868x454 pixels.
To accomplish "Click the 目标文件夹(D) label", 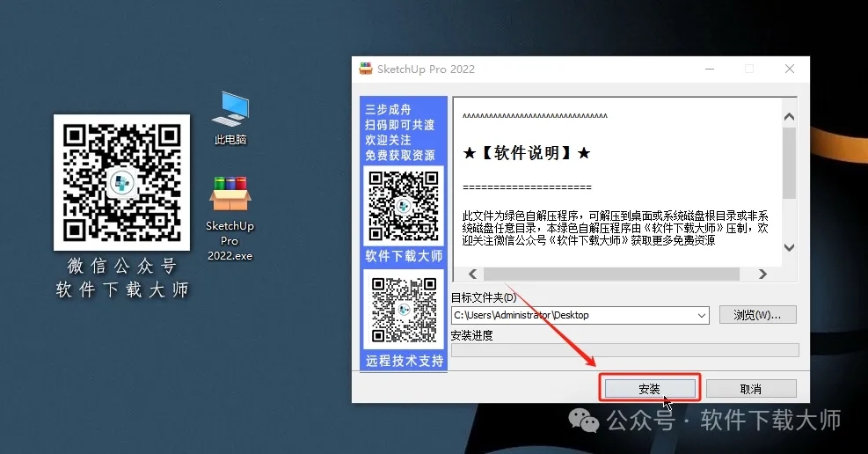I will click(484, 298).
